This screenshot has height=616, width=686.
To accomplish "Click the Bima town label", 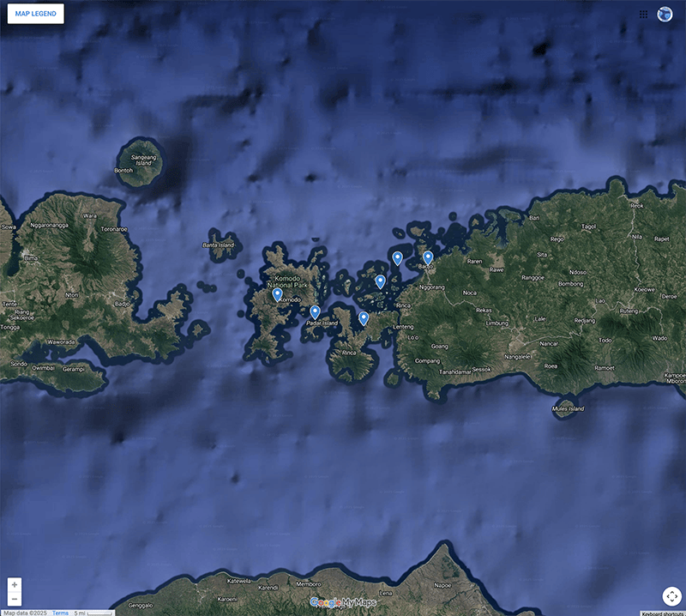I will 32,257.
